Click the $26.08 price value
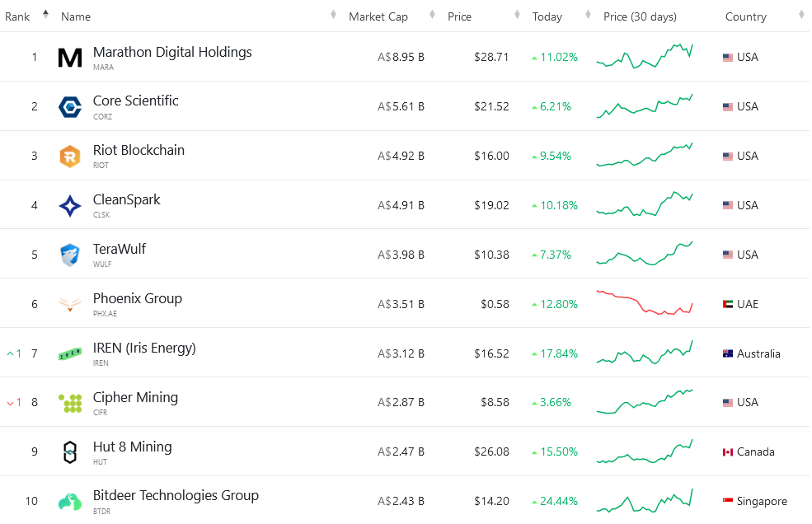The width and height of the screenshot is (812, 524). point(491,452)
